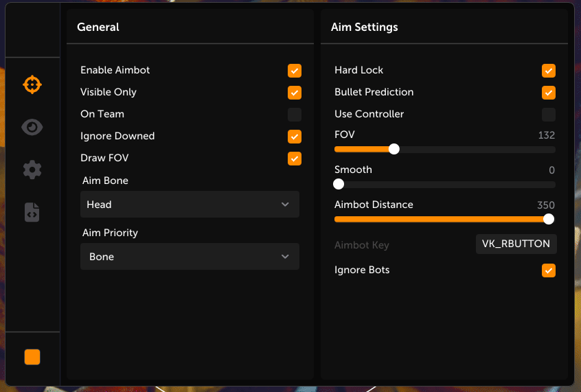Expand the Aim Bone dropdown showing Head
The width and height of the screenshot is (581, 392).
(x=190, y=205)
